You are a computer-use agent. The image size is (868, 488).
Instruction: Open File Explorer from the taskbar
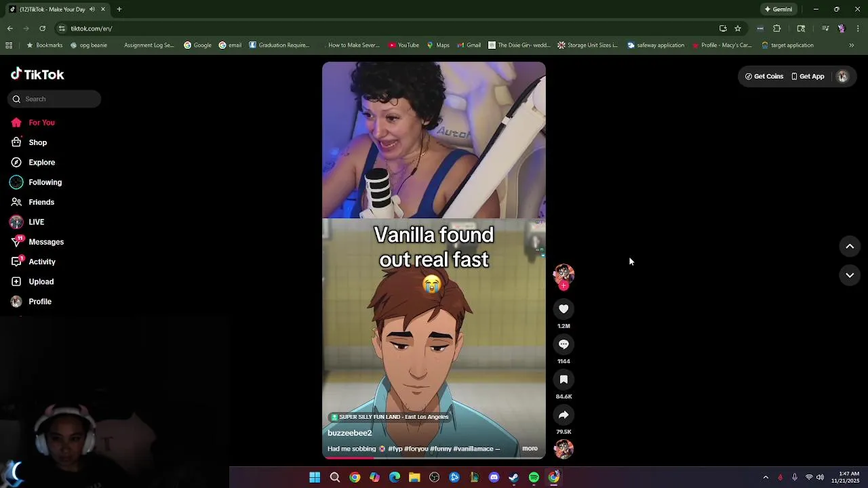coord(414,478)
